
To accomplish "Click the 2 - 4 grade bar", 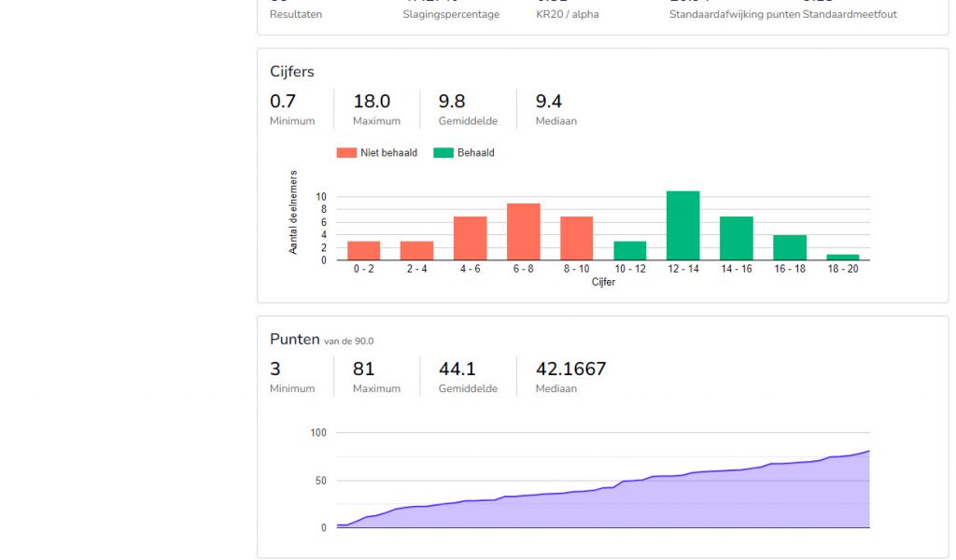I will click(417, 251).
